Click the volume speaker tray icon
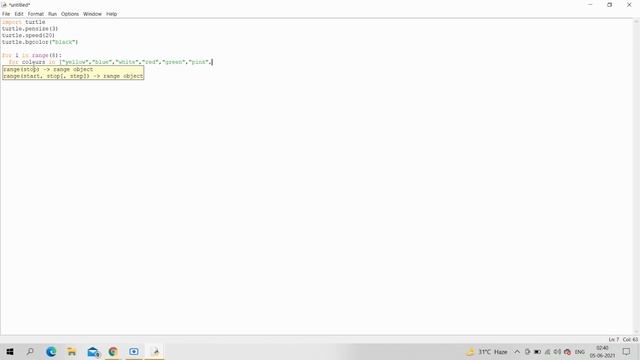640x360 pixels. (x=557, y=352)
